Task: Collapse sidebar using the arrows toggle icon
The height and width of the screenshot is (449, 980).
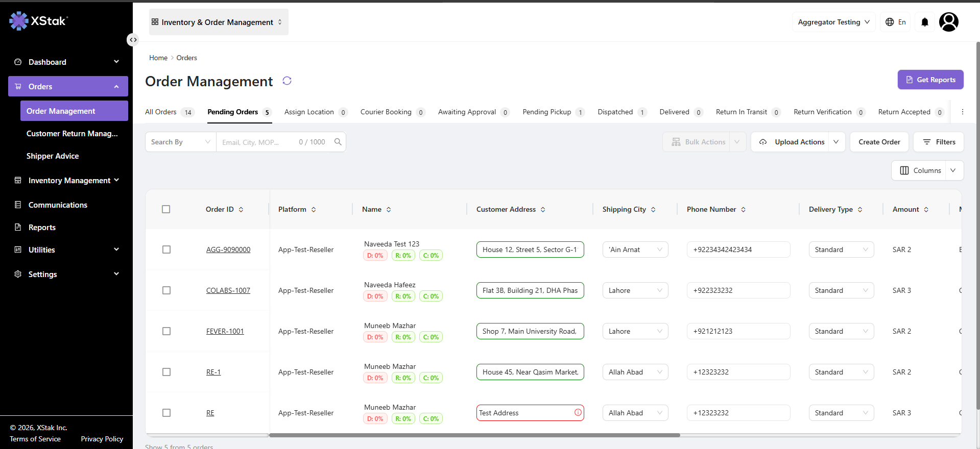Action: pos(133,40)
